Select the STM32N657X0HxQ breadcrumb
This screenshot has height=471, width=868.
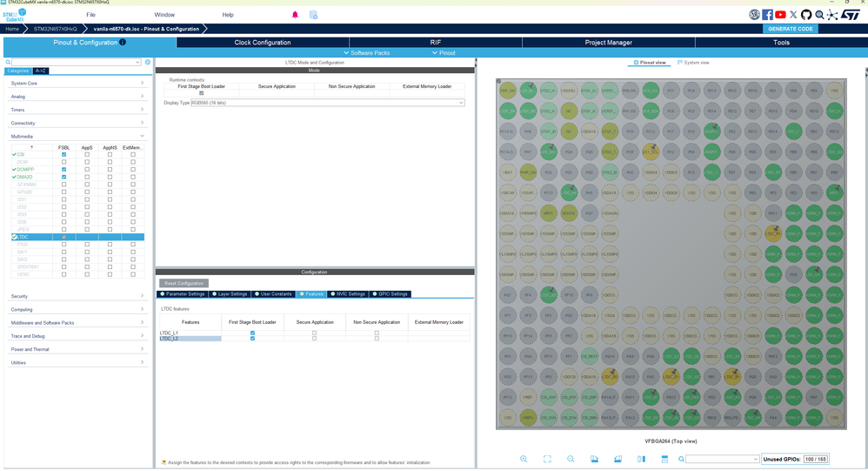(x=56, y=29)
